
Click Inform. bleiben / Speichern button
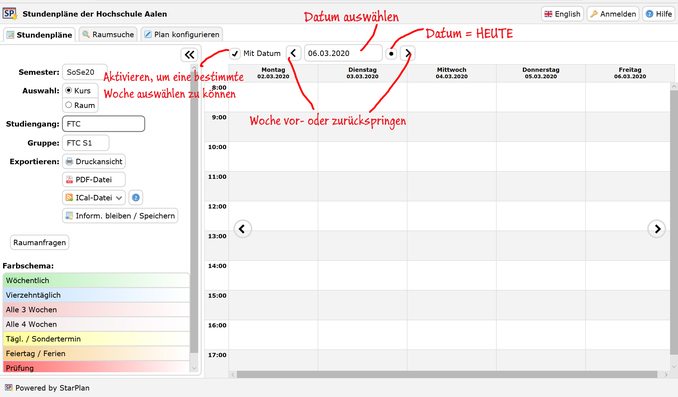(x=120, y=215)
